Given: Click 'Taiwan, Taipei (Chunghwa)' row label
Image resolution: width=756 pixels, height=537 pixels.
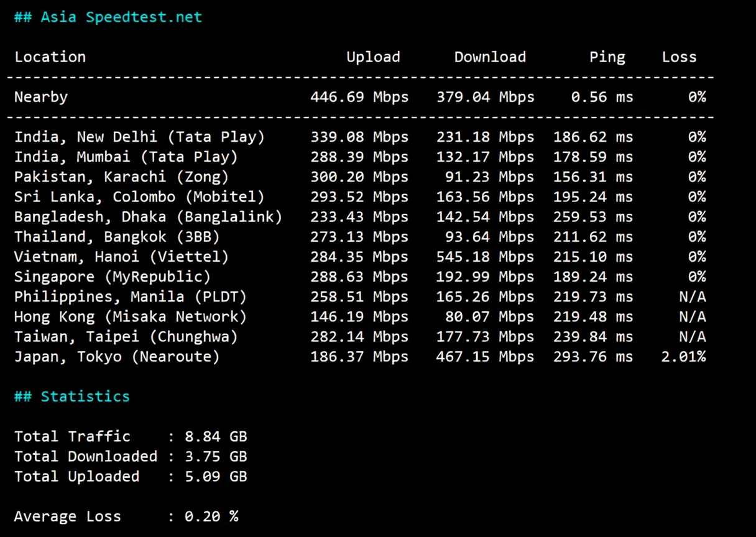Looking at the screenshot, I should click(x=126, y=337).
